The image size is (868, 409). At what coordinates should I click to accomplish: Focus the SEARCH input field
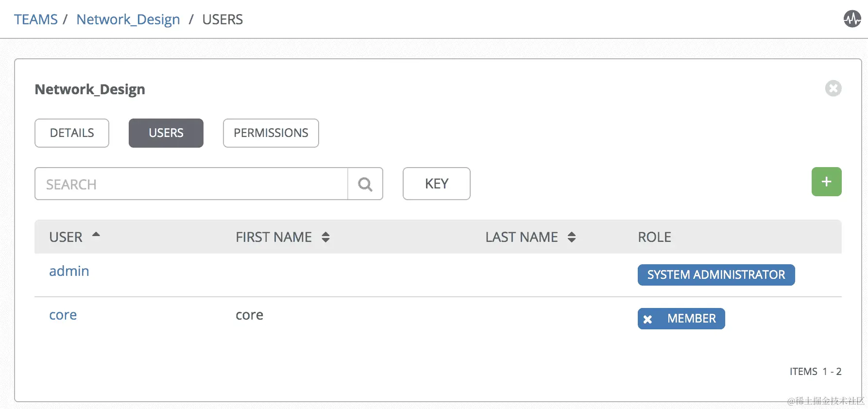[x=191, y=184]
